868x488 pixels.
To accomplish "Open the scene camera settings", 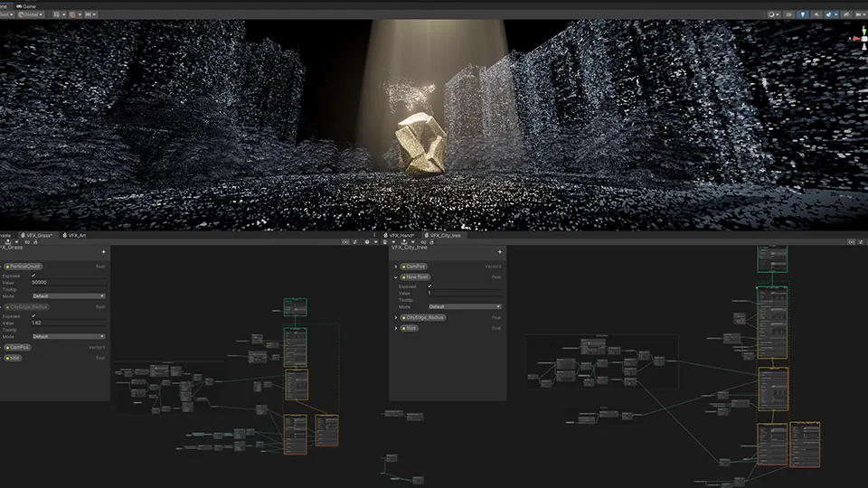I will (860, 14).
